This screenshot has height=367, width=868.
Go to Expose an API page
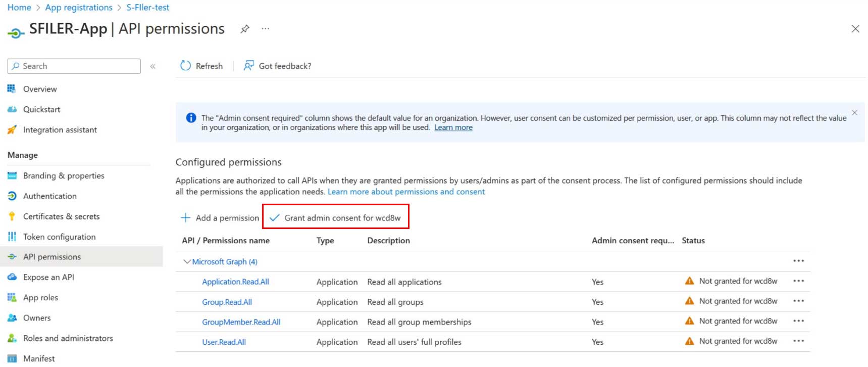point(48,277)
